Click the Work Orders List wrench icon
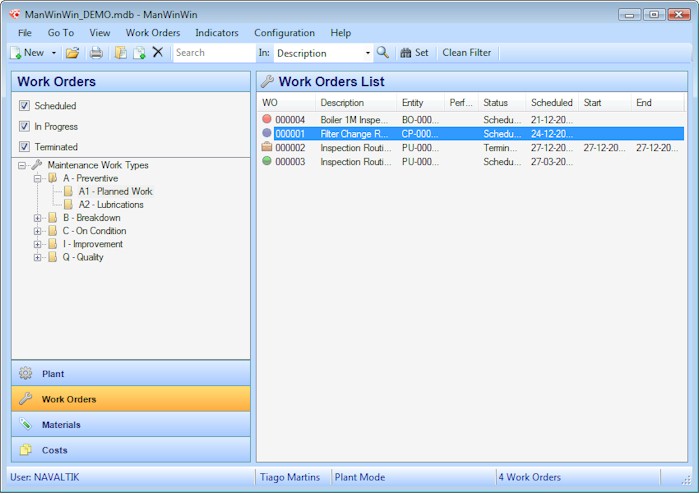The width and height of the screenshot is (700, 494). click(x=267, y=81)
